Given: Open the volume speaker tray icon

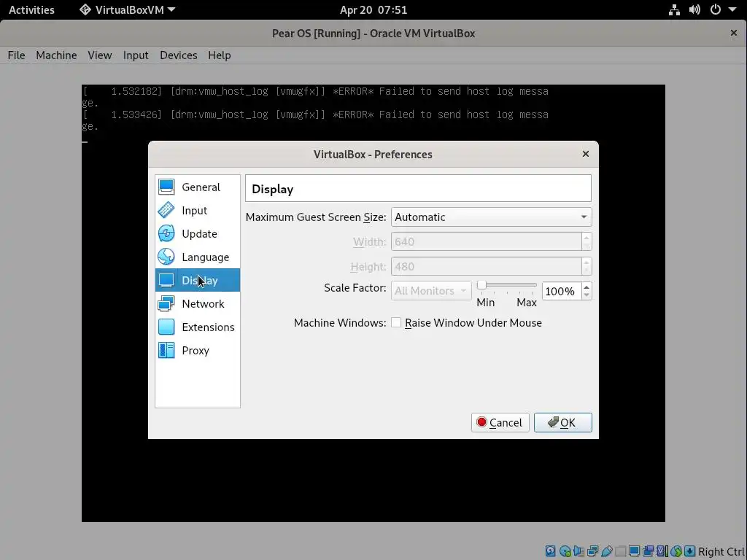Looking at the screenshot, I should pos(694,9).
